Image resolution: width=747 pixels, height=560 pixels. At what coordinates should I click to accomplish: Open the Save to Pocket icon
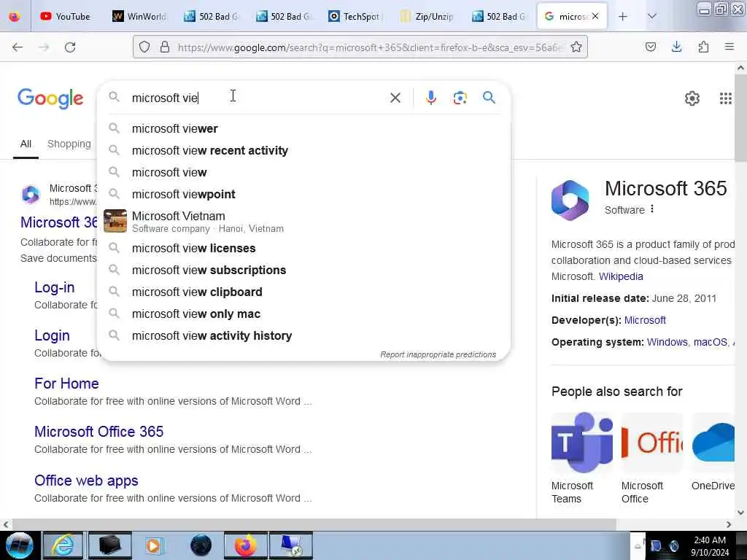pos(650,47)
